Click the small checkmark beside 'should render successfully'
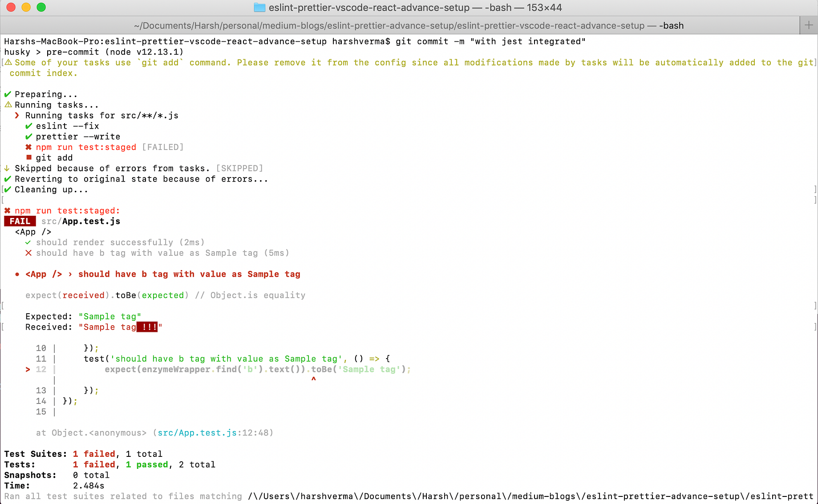This screenshot has width=818, height=504. click(x=28, y=242)
